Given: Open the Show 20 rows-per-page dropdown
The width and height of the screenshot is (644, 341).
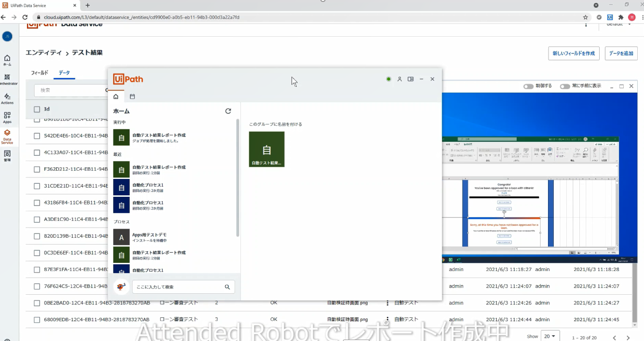Looking at the screenshot, I should 549,336.
